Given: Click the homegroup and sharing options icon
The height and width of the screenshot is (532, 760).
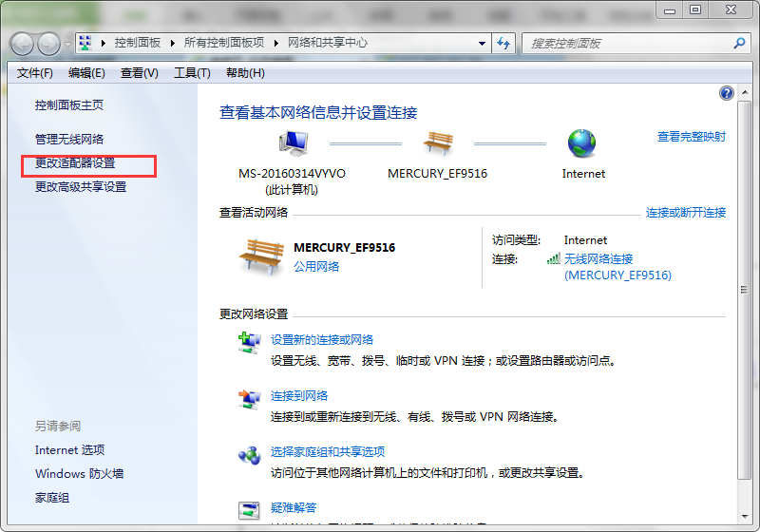Looking at the screenshot, I should click(x=249, y=456).
